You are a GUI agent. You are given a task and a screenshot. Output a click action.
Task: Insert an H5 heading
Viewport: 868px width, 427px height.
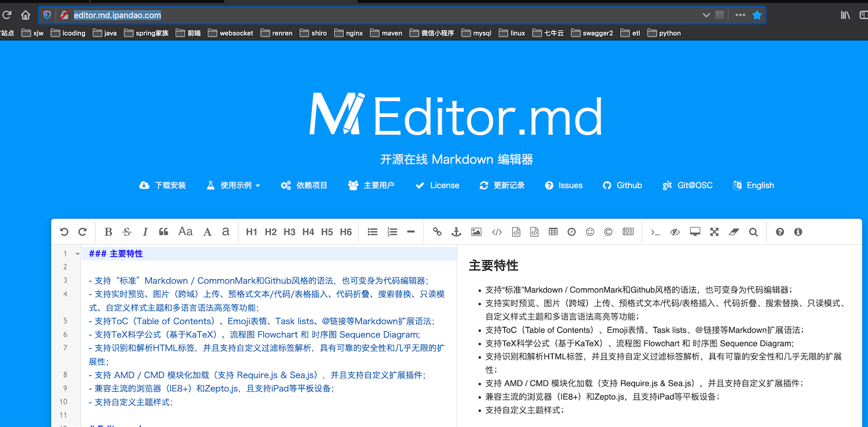coord(327,232)
